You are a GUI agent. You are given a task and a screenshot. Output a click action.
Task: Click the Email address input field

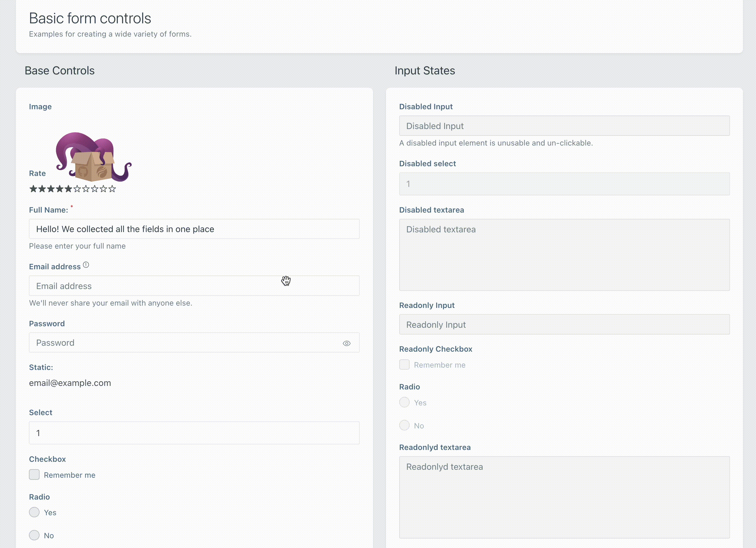194,286
